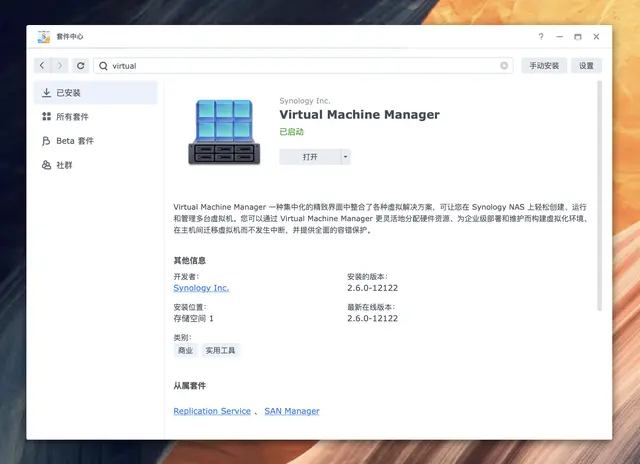Click the 商业 category tag
The width and height of the screenshot is (640, 464).
point(185,350)
